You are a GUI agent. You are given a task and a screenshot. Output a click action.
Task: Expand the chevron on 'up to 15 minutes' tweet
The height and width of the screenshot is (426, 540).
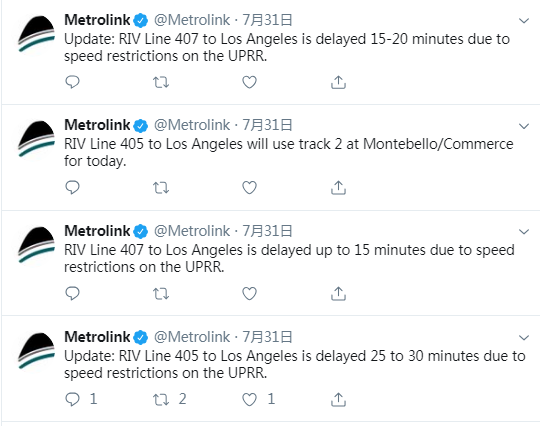click(524, 231)
